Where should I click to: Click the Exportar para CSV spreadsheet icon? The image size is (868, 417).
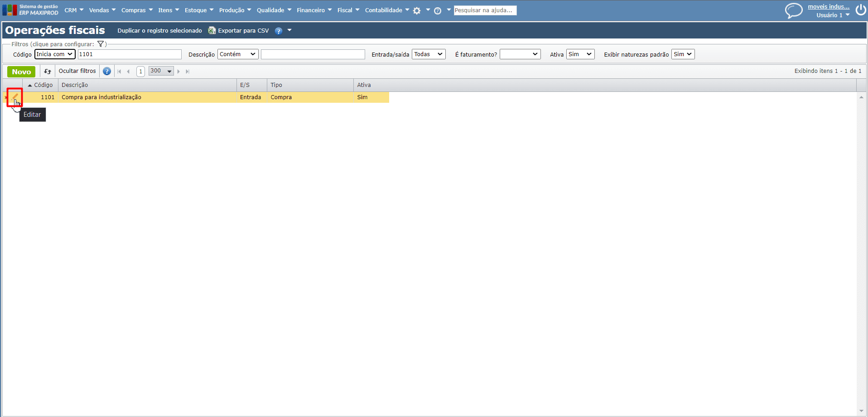point(212,30)
